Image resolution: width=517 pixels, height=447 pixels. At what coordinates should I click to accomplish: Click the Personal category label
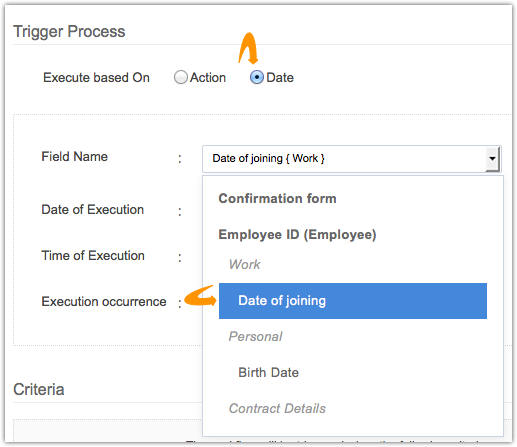[255, 336]
